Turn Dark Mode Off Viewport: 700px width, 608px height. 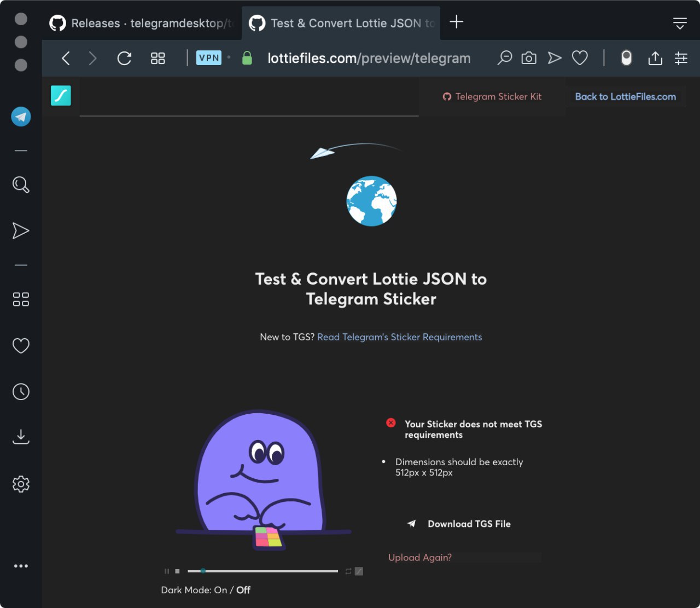click(x=243, y=590)
